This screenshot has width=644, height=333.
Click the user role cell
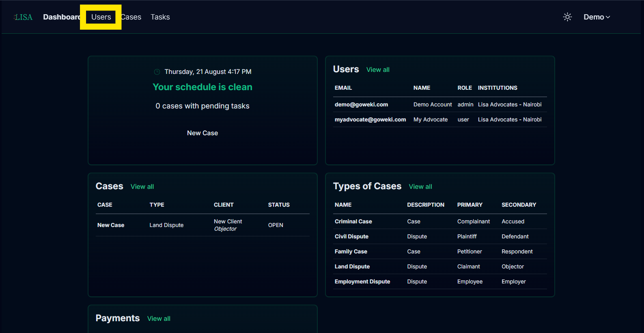point(463,120)
